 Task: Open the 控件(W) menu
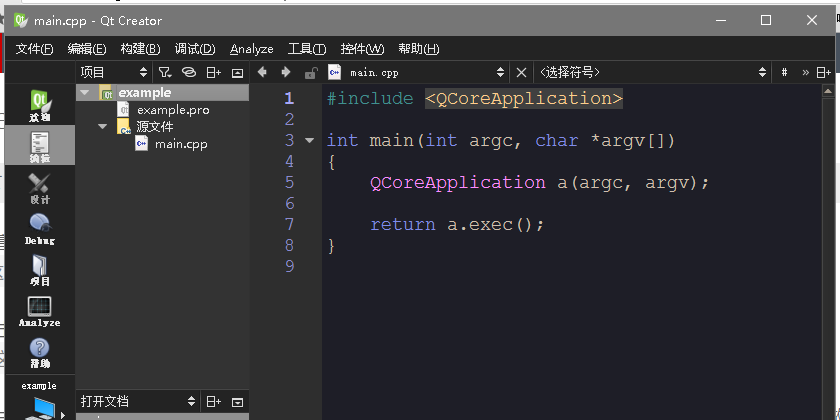tap(362, 49)
